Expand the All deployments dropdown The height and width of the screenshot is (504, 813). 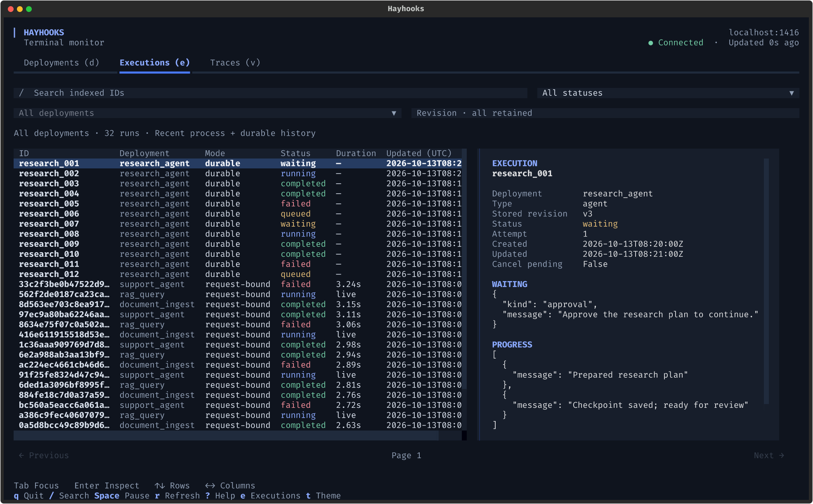click(x=208, y=113)
